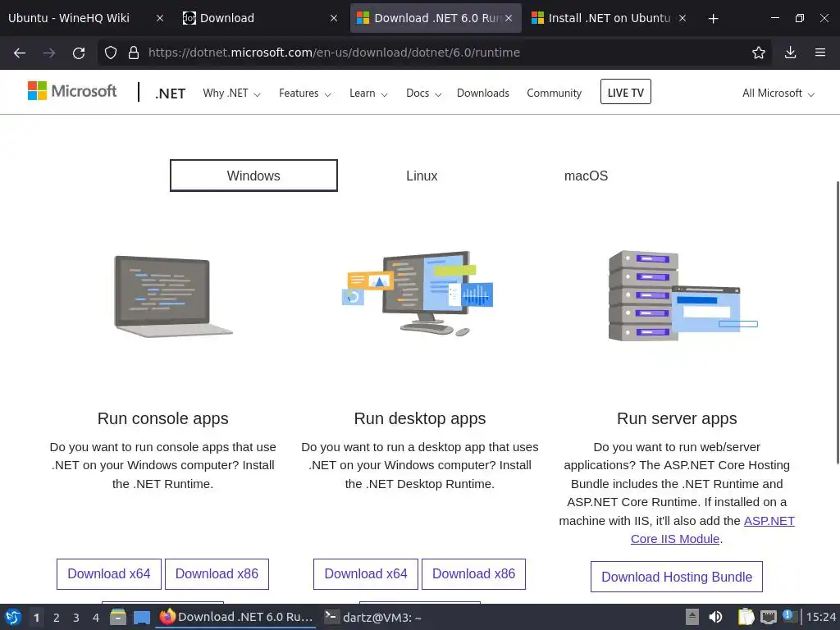Viewport: 840px width, 630px height.
Task: Show site security info via the padlock icon
Action: (x=134, y=52)
